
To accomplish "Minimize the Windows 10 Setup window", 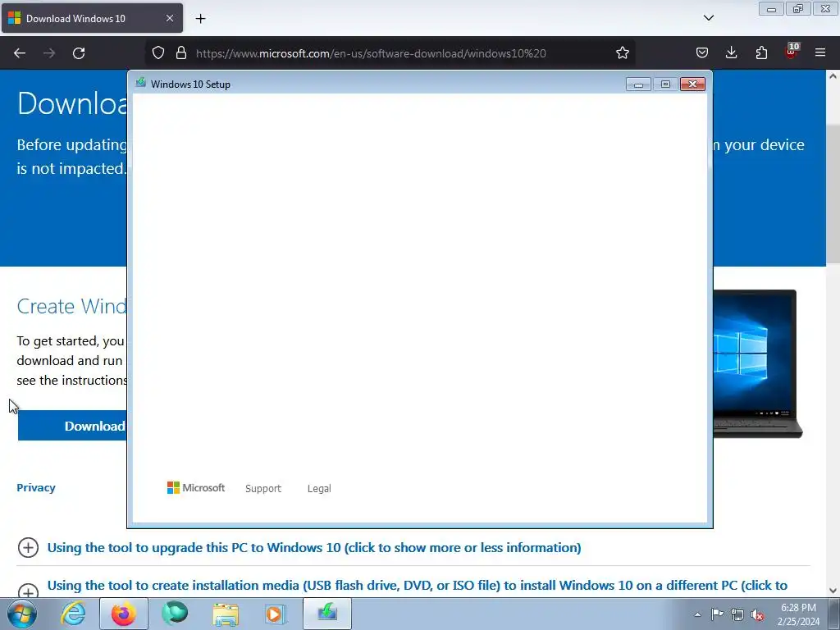I will 638,84.
